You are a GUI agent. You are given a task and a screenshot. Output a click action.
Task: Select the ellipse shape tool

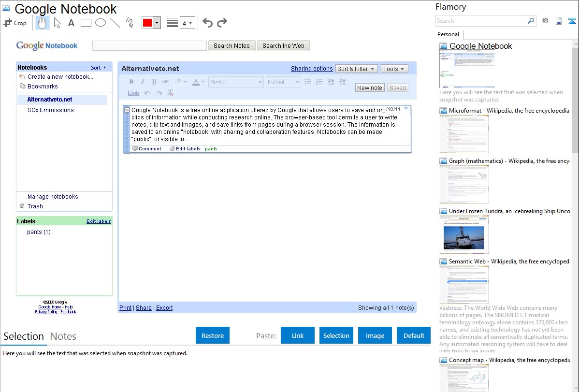(101, 23)
